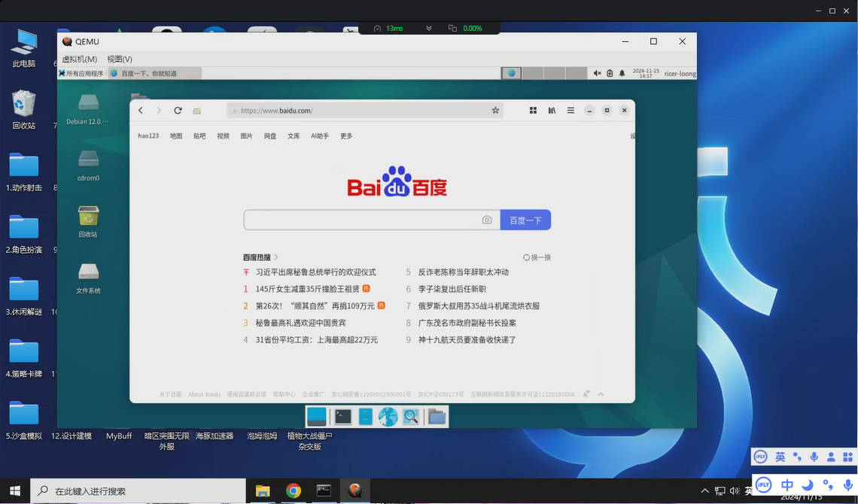Toggle iFLY 英 language mode
The width and height of the screenshot is (858, 504).
[x=780, y=457]
